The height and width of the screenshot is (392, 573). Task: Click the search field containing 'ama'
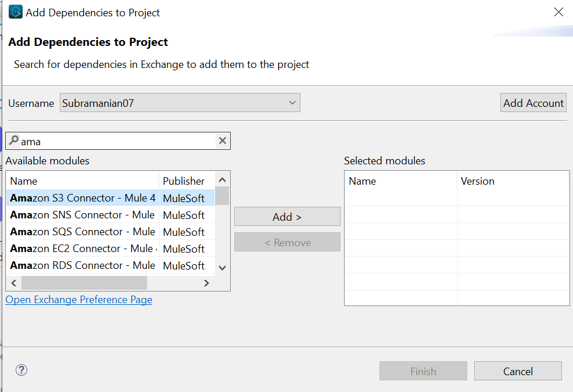coord(116,141)
